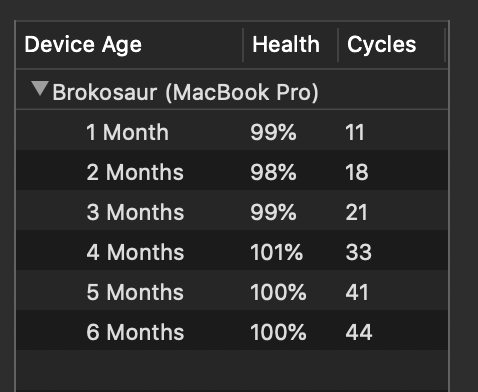Sort by Cycles column header
The image size is (478, 392).
tap(392, 45)
